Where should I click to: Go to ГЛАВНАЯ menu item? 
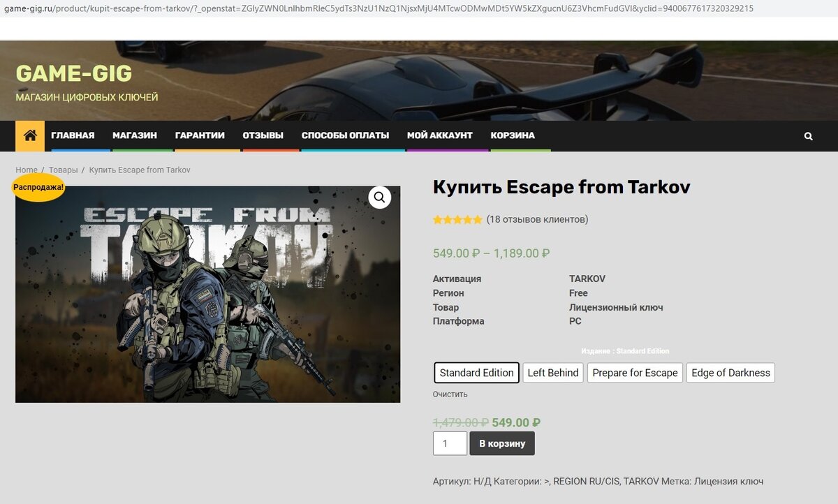(x=73, y=135)
